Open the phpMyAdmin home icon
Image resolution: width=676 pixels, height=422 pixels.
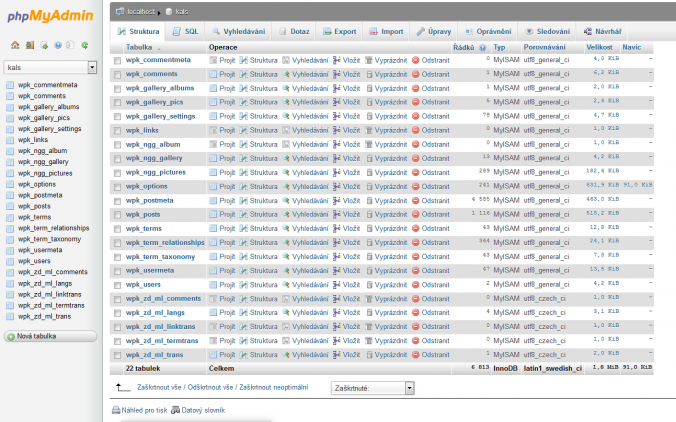[x=15, y=45]
